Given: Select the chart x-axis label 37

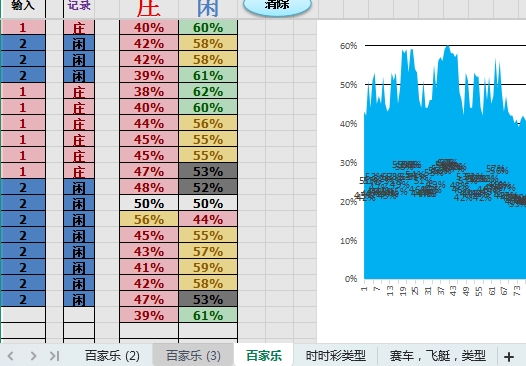Looking at the screenshot, I should 440,291.
